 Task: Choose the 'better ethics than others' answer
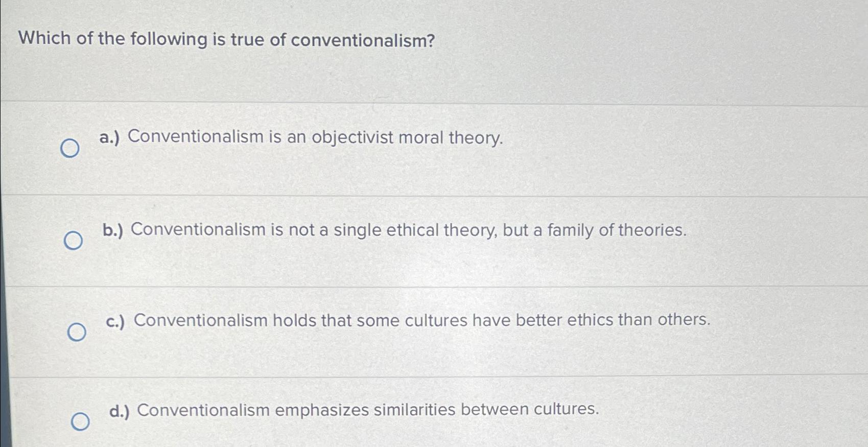pos(409,320)
